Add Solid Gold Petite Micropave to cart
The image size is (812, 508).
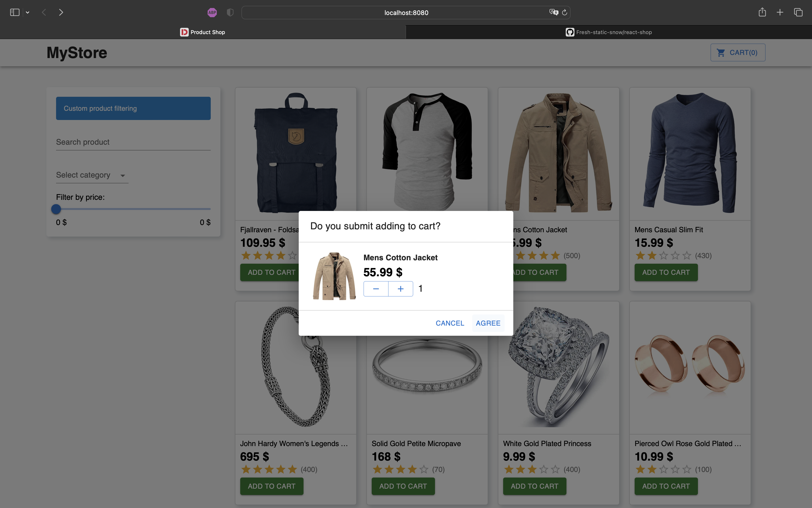403,486
